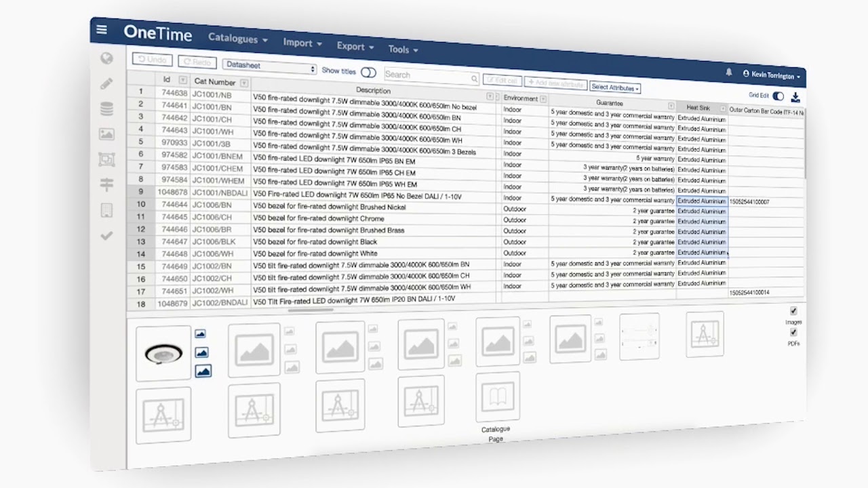Select the Environment cell in row JC1006/BN

point(524,209)
